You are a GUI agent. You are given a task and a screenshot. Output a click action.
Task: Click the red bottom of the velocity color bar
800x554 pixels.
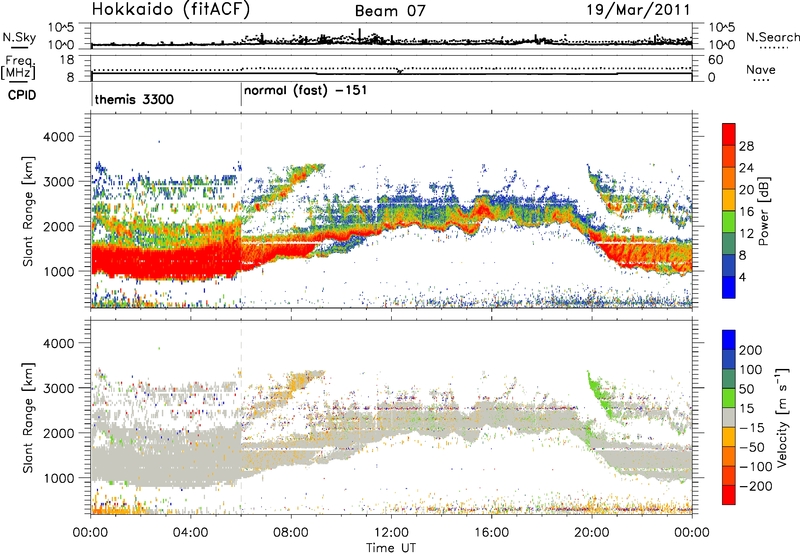729,495
